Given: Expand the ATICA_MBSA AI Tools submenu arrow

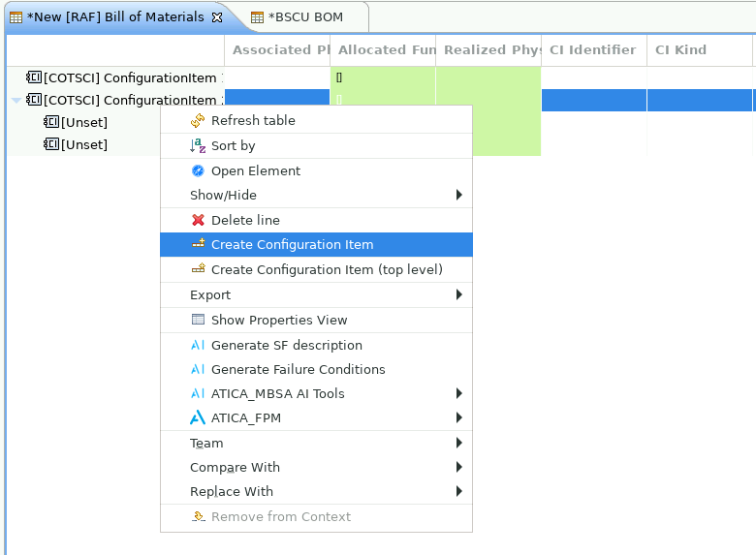Looking at the screenshot, I should (x=459, y=393).
